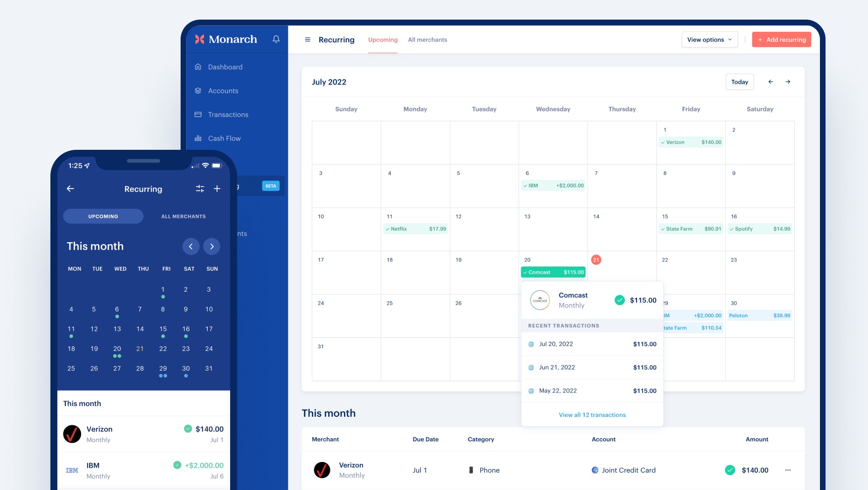This screenshot has height=490, width=868.
Task: Tap the plus icon in phone header
Action: click(x=217, y=189)
